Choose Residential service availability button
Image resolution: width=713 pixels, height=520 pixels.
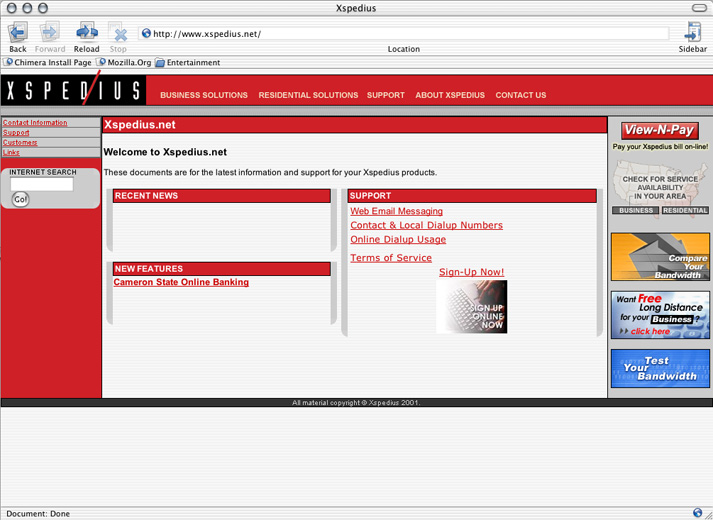tap(685, 211)
